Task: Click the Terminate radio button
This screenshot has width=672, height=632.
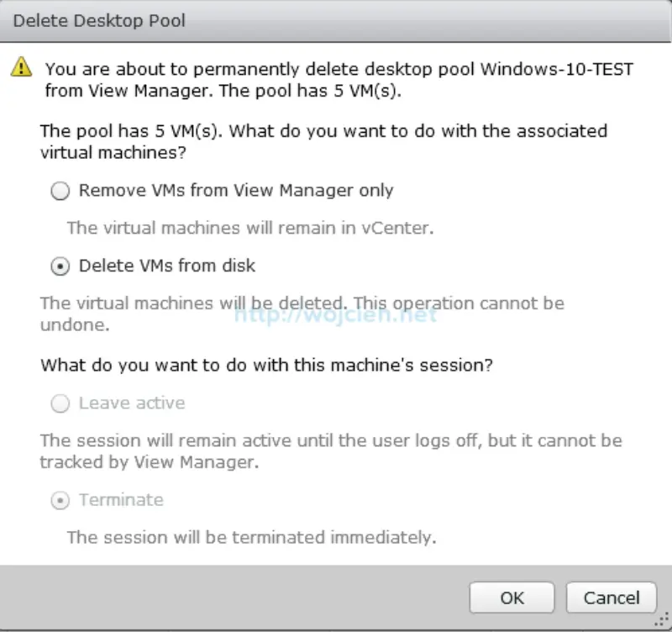Action: 60,500
